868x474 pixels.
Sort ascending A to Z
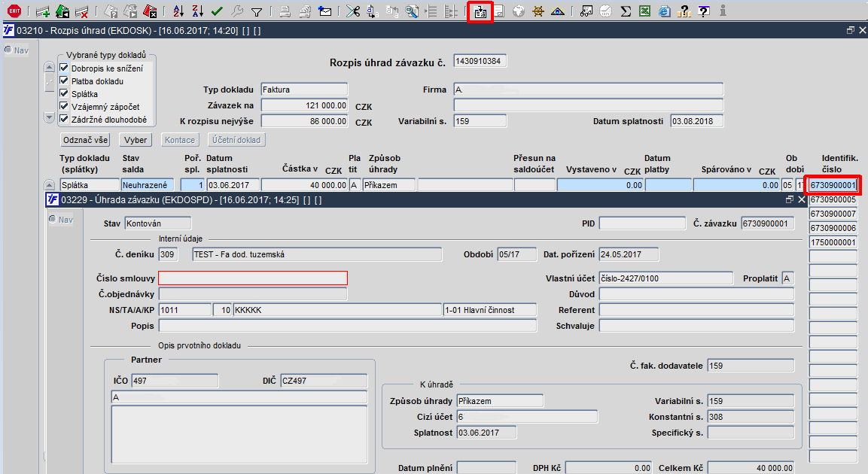tap(178, 11)
